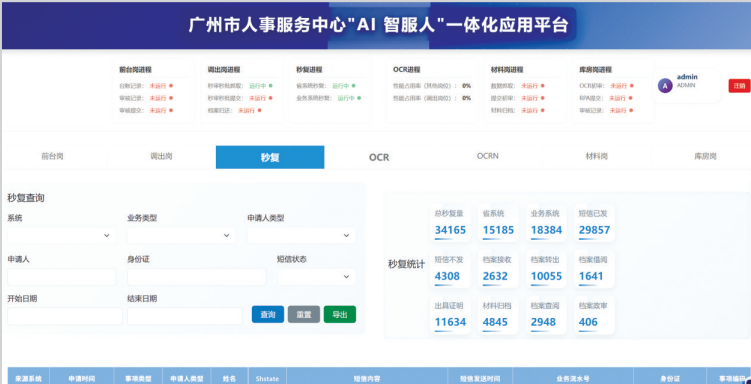
Task: Click the 短信已发 29857 stat card
Action: (x=594, y=223)
